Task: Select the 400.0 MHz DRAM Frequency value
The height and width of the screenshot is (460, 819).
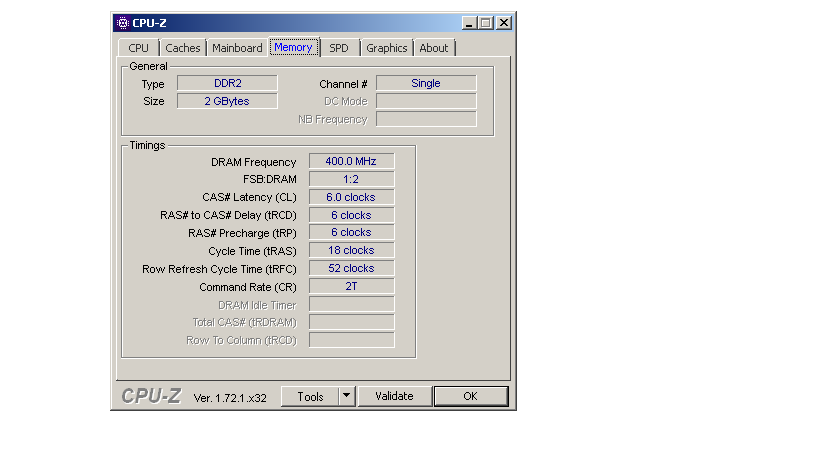Action: [352, 161]
